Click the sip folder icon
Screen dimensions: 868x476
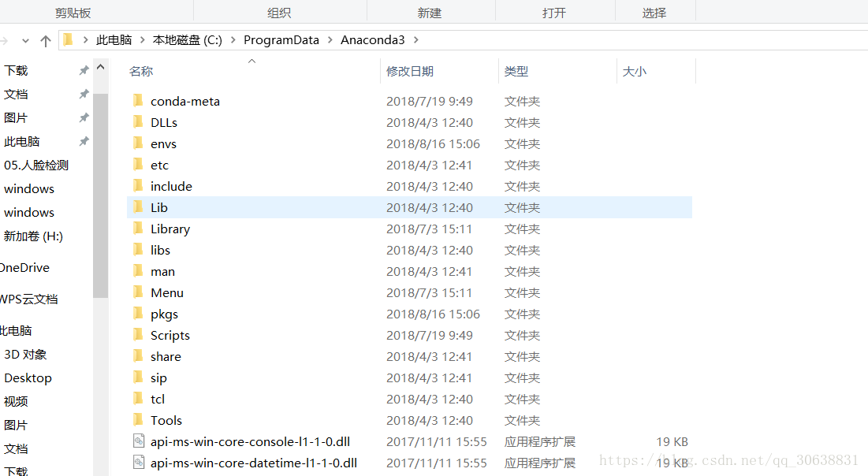tap(138, 377)
